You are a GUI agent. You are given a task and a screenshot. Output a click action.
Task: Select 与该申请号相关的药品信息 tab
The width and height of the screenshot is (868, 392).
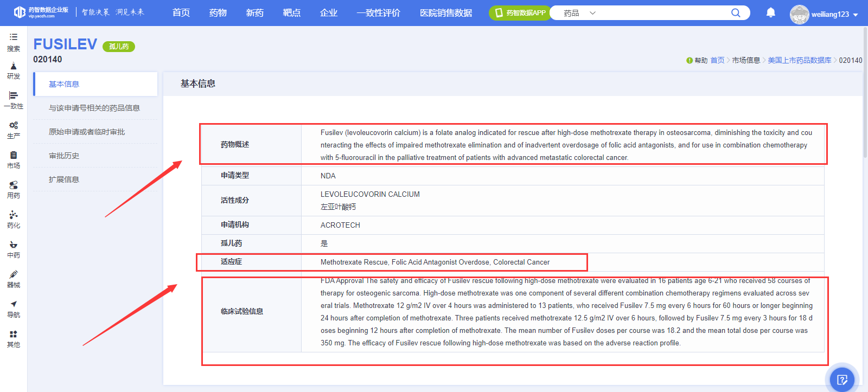click(95, 108)
